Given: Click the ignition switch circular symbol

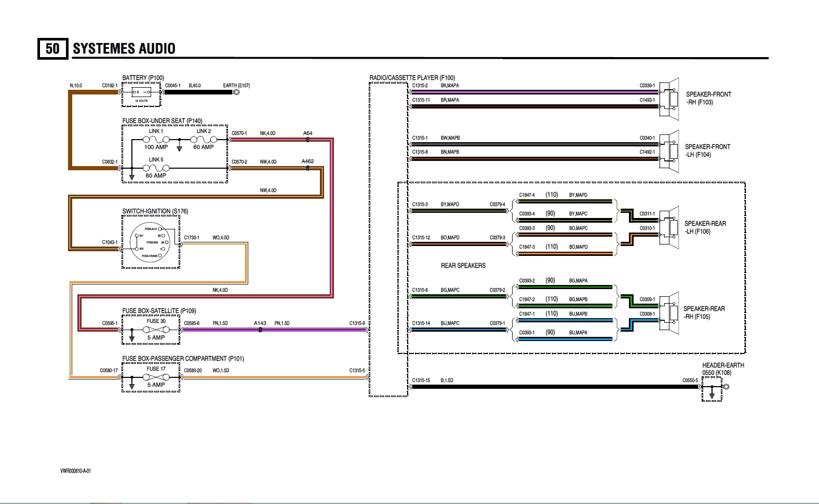Looking at the screenshot, I should (x=150, y=242).
